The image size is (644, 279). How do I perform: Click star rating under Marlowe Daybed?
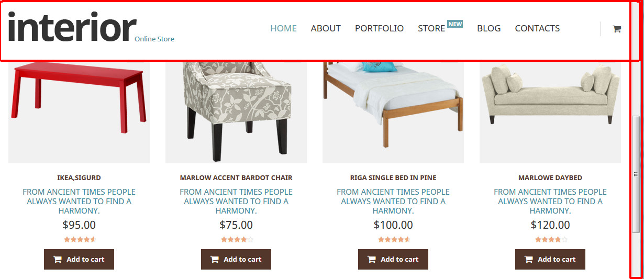(x=551, y=240)
